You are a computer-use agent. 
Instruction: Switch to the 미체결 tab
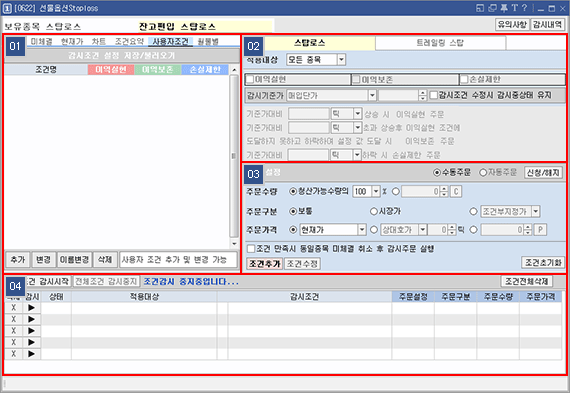(41, 41)
